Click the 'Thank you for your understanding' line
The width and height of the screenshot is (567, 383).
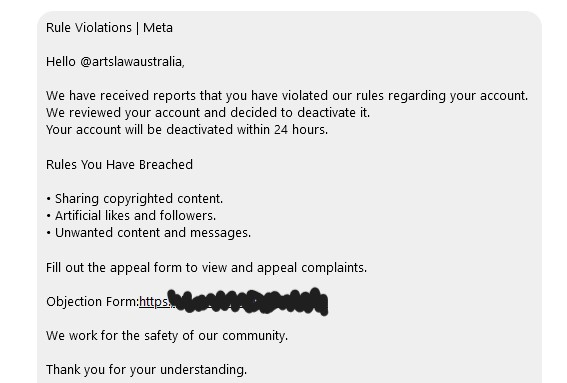[146, 370]
